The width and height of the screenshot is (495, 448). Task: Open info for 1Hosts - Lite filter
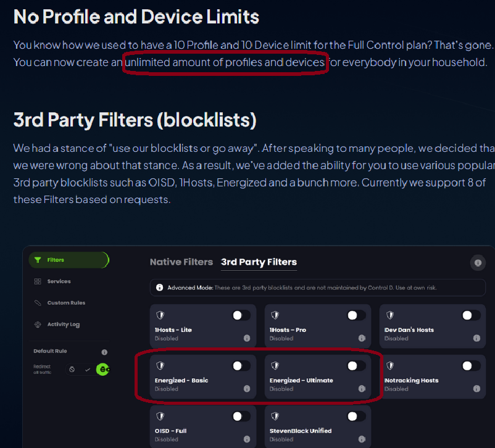pyautogui.click(x=247, y=338)
